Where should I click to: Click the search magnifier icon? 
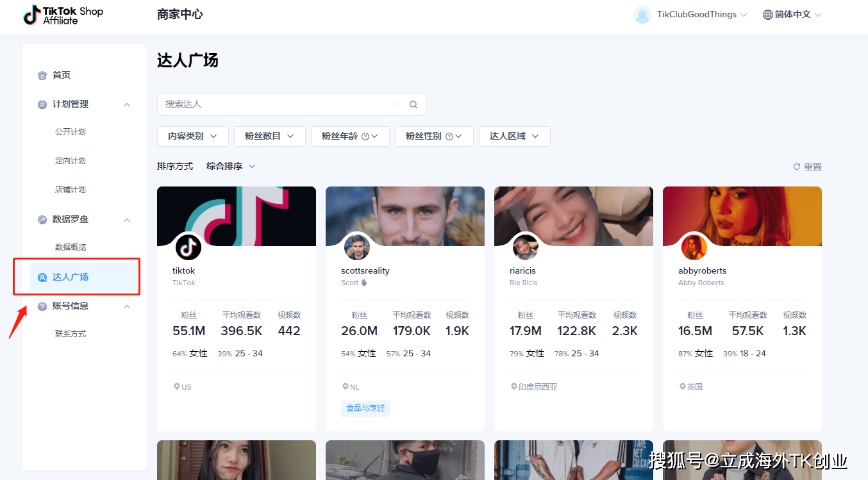pyautogui.click(x=413, y=104)
